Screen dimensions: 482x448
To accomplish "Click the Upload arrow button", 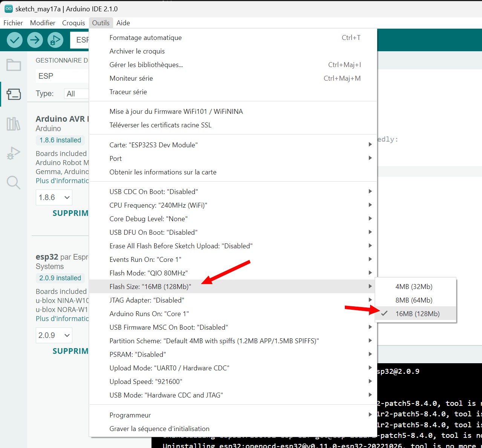I will point(35,40).
